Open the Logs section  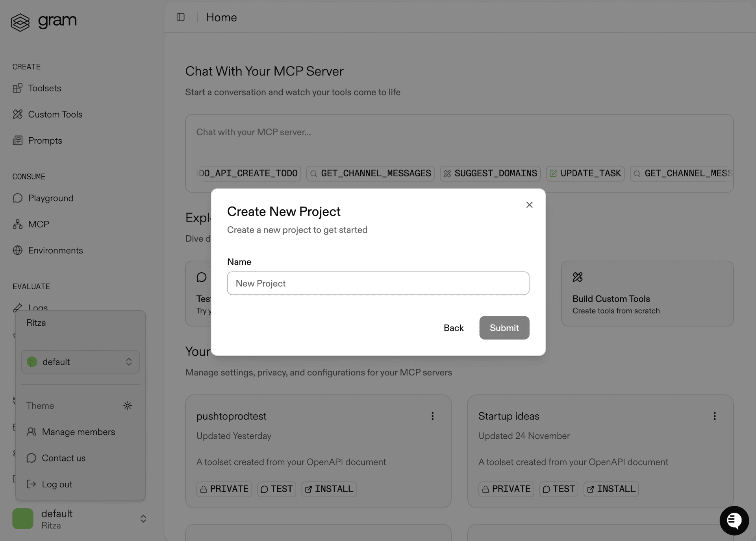38,308
